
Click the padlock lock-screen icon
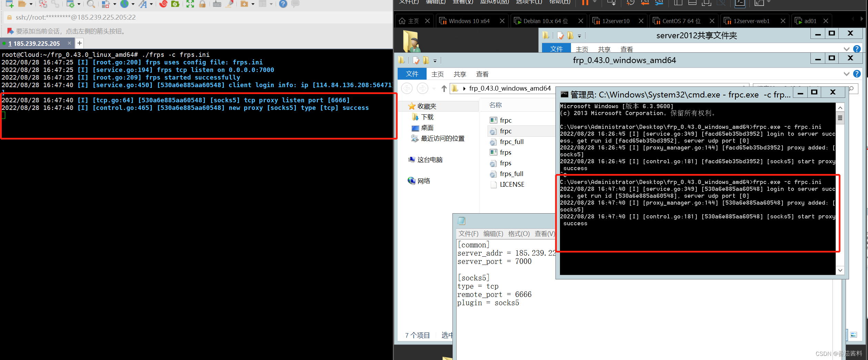202,4
